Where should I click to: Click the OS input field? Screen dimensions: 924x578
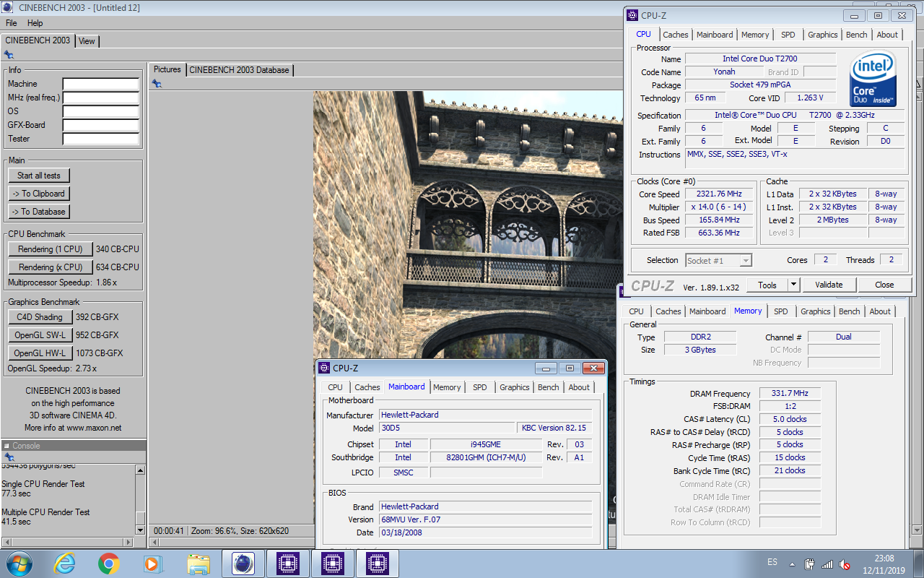click(101, 112)
